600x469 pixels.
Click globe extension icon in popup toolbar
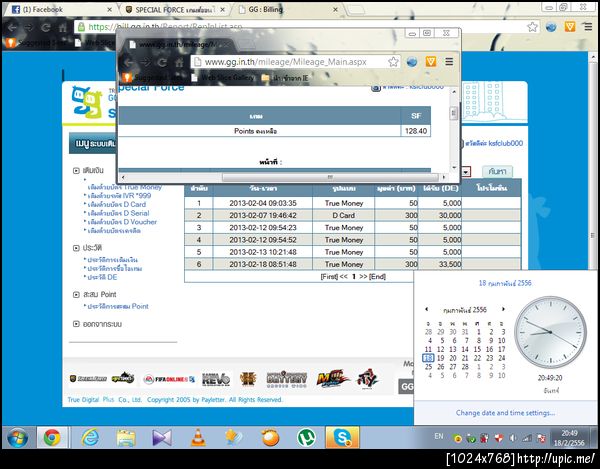pyautogui.click(x=412, y=62)
